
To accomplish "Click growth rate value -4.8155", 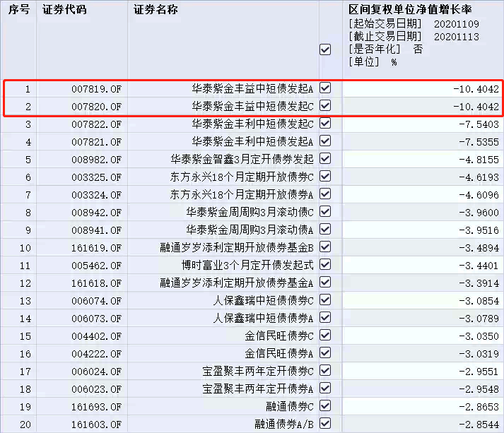I will pyautogui.click(x=479, y=160).
